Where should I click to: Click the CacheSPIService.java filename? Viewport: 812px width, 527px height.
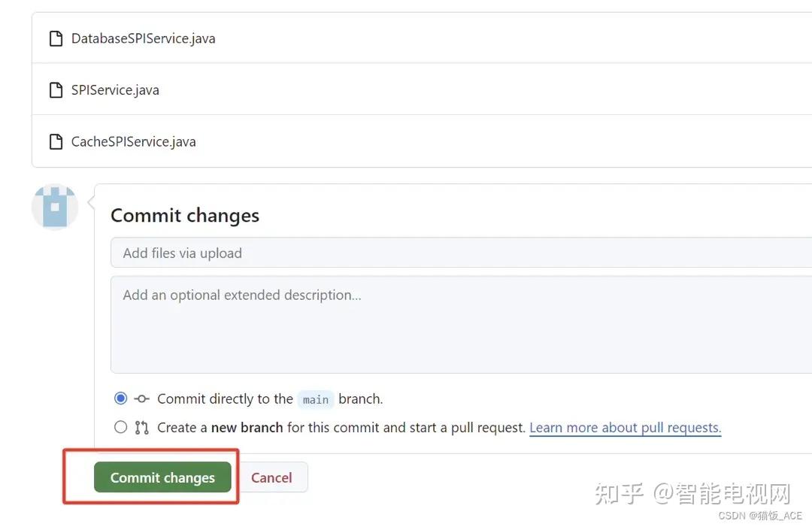(x=133, y=141)
